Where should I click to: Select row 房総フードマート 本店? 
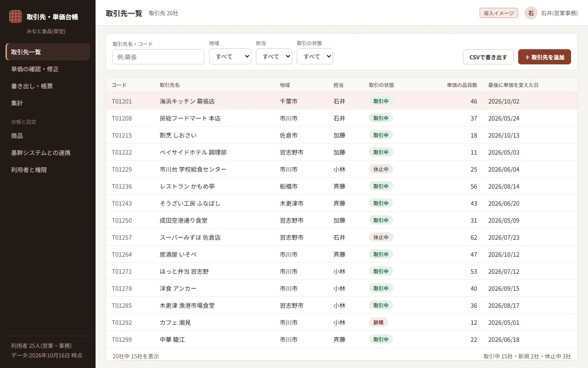pyautogui.click(x=342, y=118)
